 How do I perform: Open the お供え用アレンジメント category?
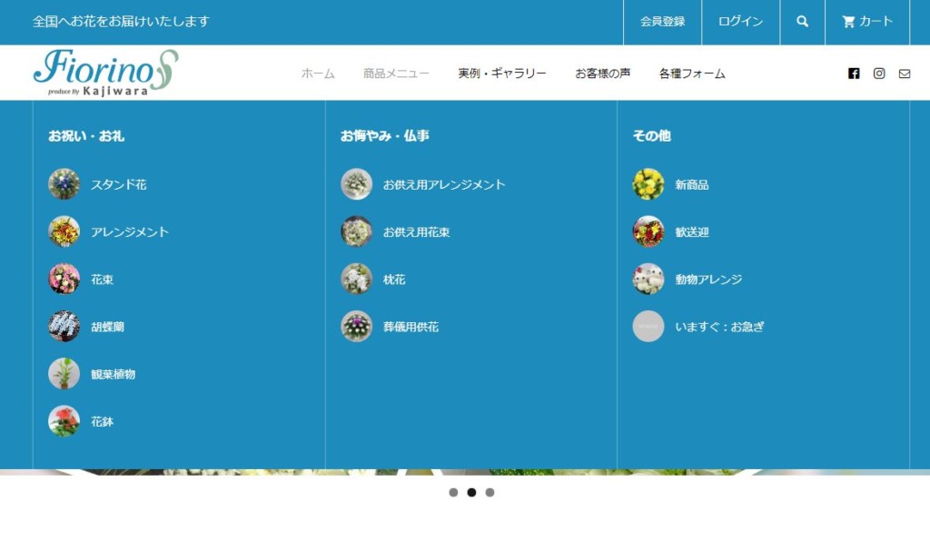click(443, 184)
